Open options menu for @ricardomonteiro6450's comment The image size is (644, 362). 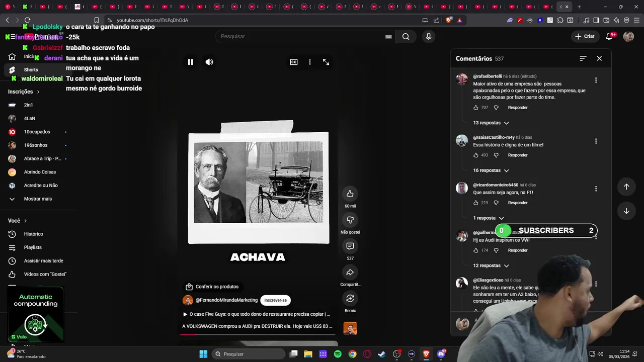pos(596,189)
